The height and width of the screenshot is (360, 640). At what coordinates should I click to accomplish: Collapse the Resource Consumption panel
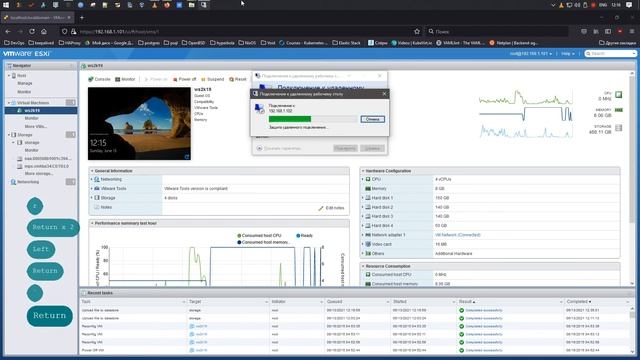363,266
